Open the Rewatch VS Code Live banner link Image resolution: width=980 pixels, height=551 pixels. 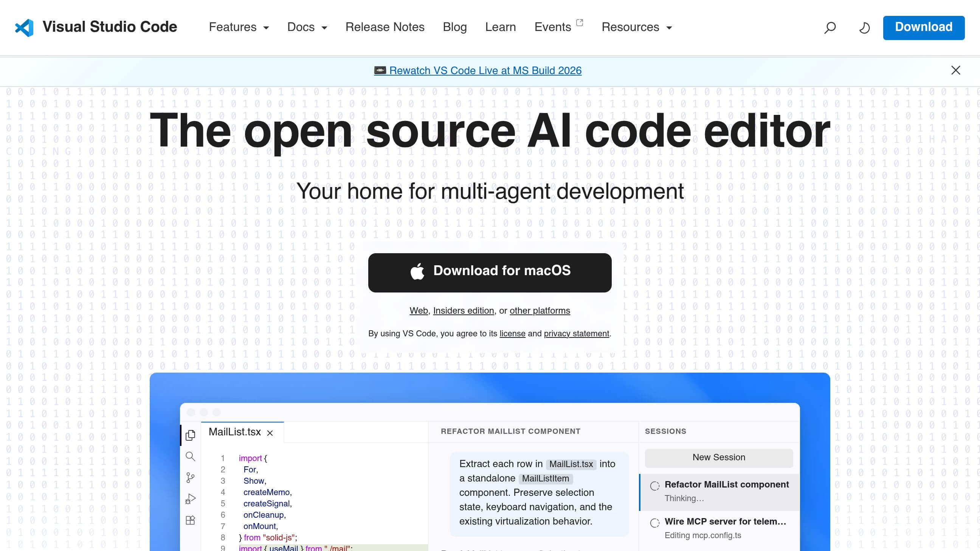(478, 71)
